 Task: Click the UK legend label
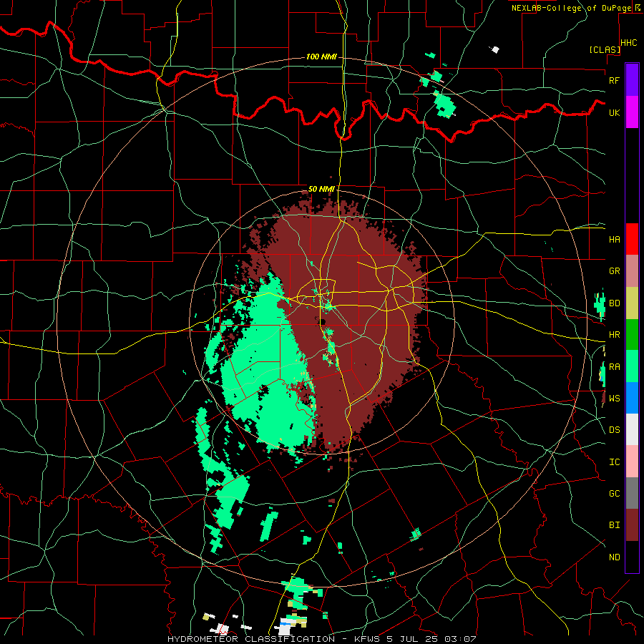pos(614,112)
